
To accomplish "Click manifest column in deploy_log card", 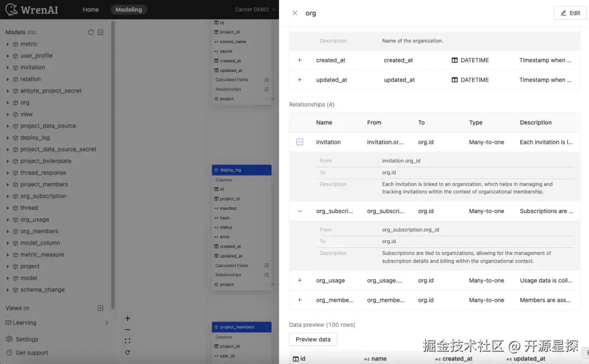I will [x=228, y=208].
